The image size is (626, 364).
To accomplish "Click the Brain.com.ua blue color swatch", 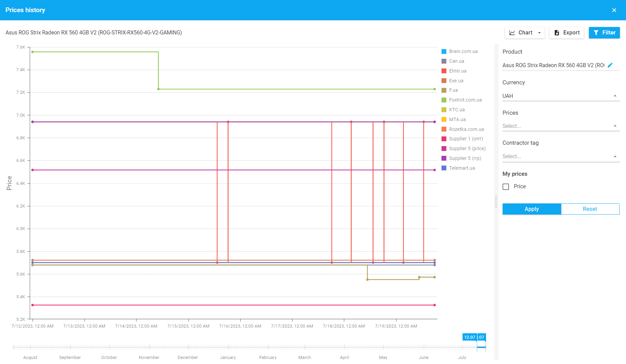I will click(444, 52).
